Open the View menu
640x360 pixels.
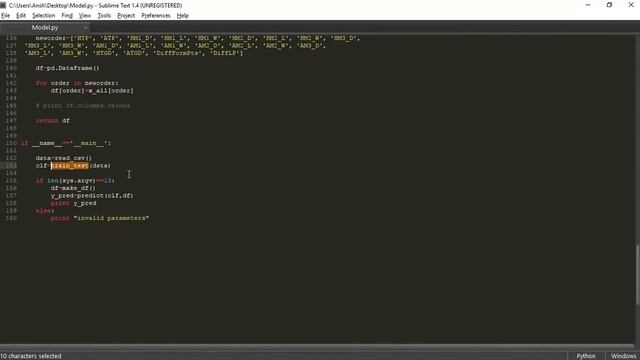coord(85,16)
